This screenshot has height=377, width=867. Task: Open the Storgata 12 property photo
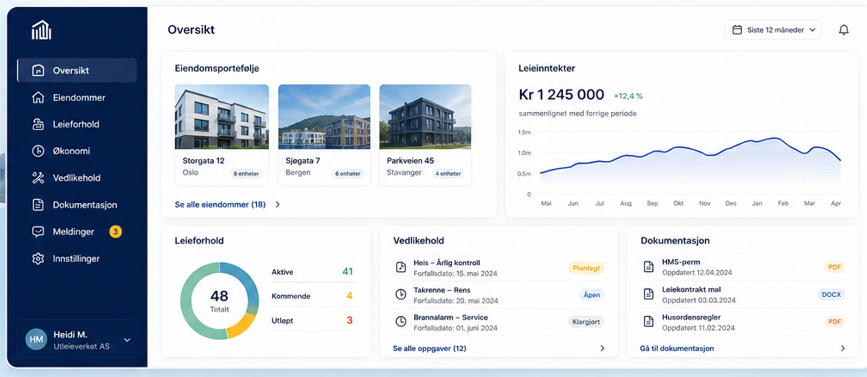222,117
